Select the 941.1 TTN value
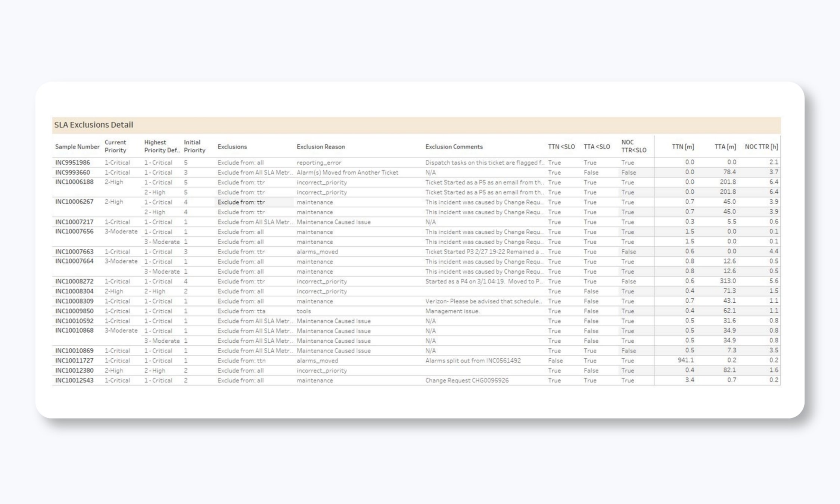This screenshot has height=504, width=840. coord(686,360)
